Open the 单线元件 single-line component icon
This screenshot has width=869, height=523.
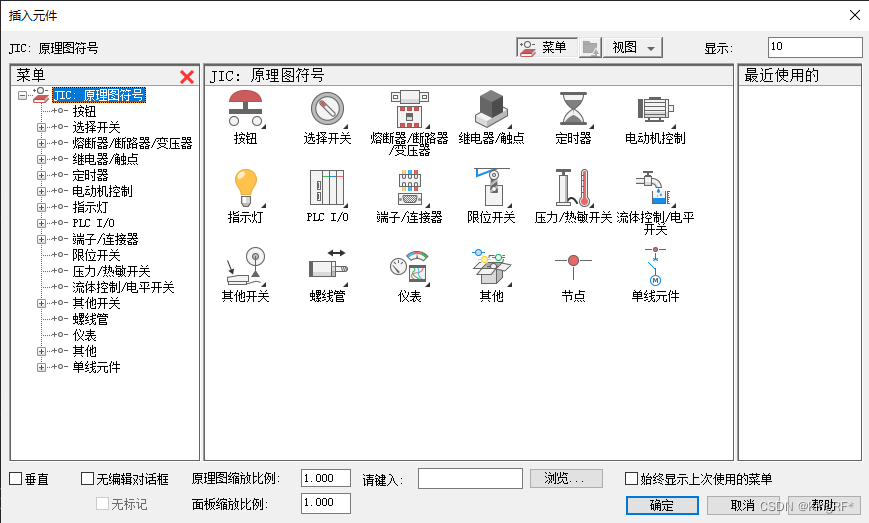[x=656, y=267]
